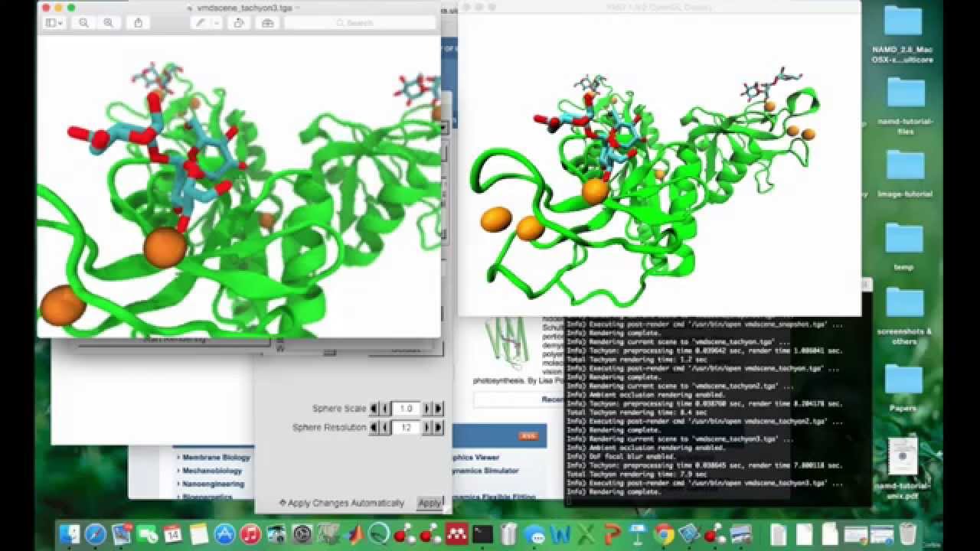Decrease Sphere Scale by small step
This screenshot has height=551, width=980.
point(384,409)
